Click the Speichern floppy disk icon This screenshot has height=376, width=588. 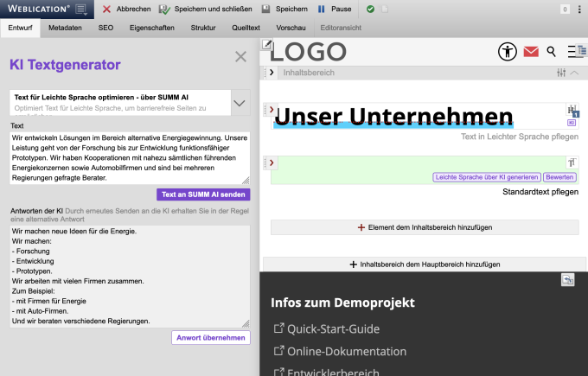(265, 9)
